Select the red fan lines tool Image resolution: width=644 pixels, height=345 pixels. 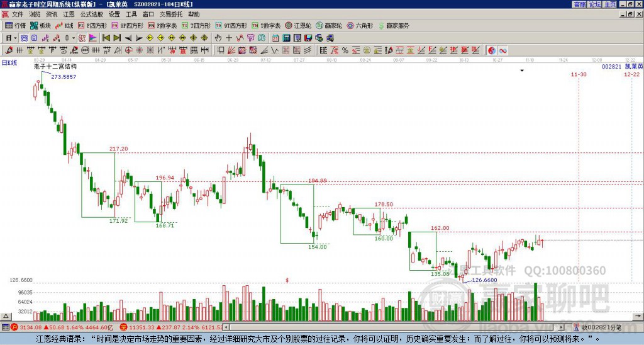click(x=231, y=50)
